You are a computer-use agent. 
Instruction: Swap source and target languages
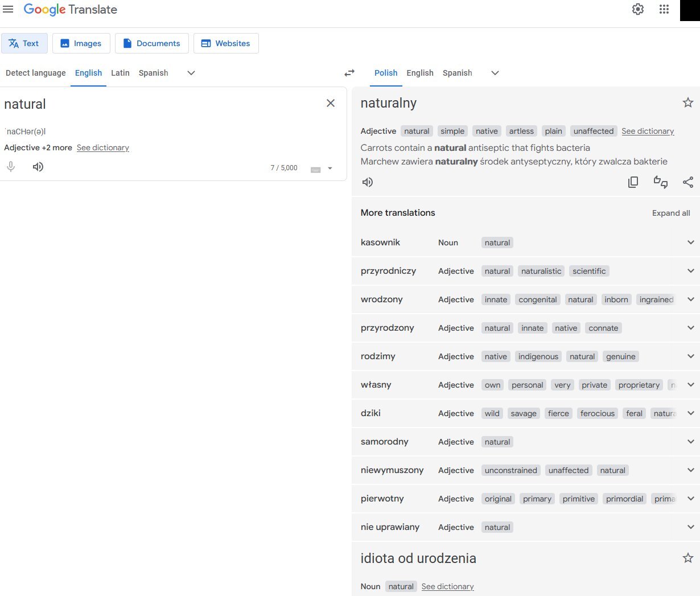click(x=349, y=73)
